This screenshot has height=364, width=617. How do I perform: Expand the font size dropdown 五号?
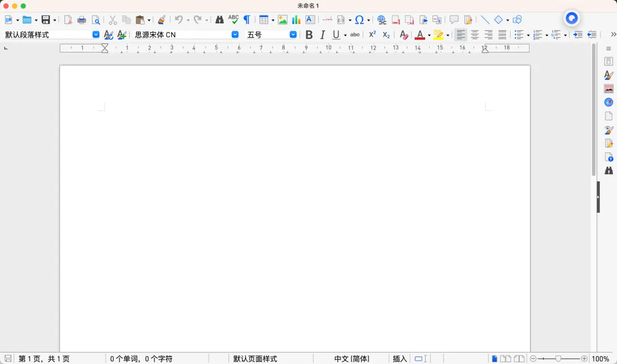click(293, 35)
